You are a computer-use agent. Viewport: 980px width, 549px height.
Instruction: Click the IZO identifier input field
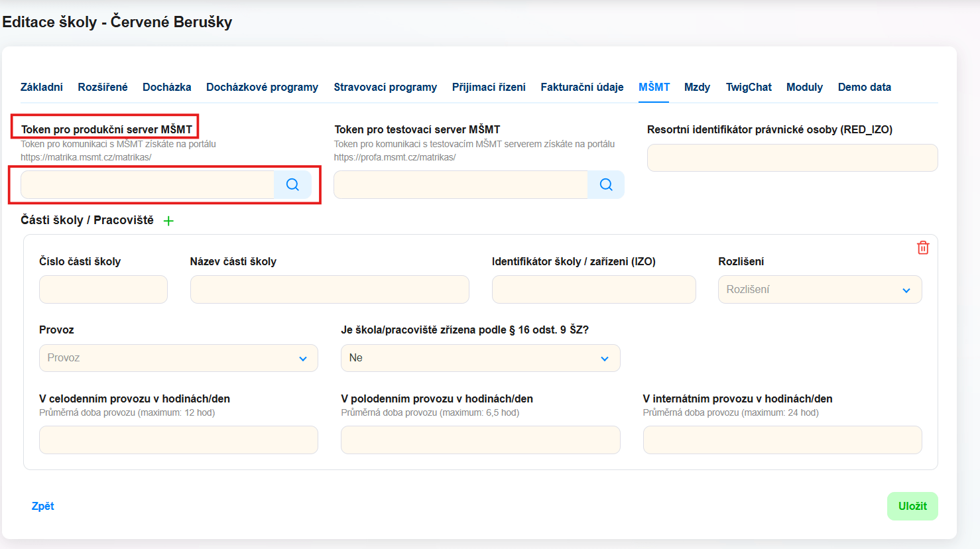point(593,290)
